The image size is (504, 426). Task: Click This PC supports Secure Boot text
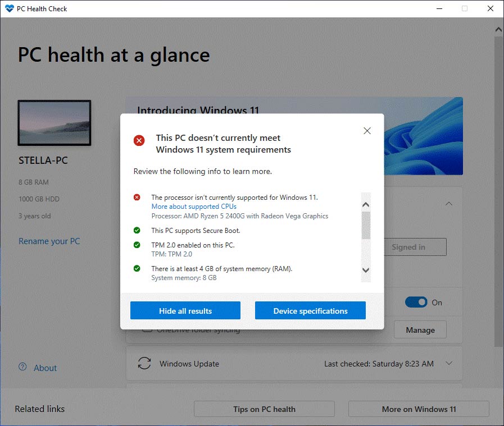196,231
